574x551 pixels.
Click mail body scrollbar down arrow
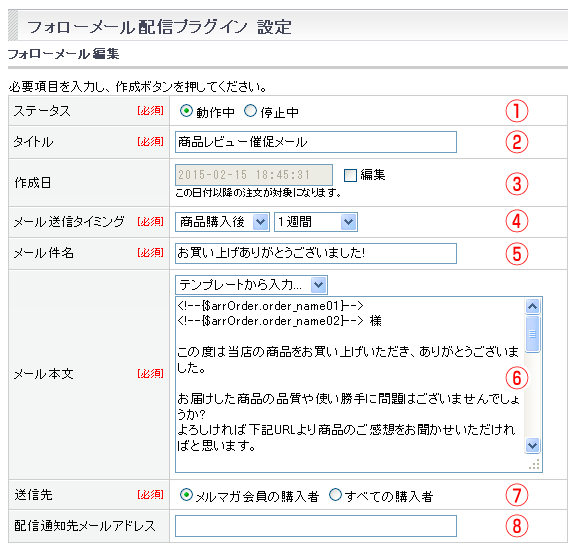(532, 445)
